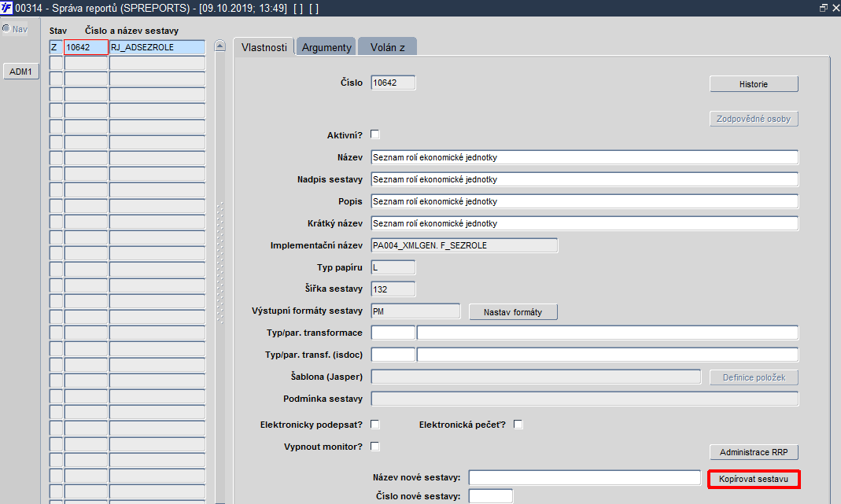Select the Nav radio button
Screen dimensions: 841x504
click(6, 28)
